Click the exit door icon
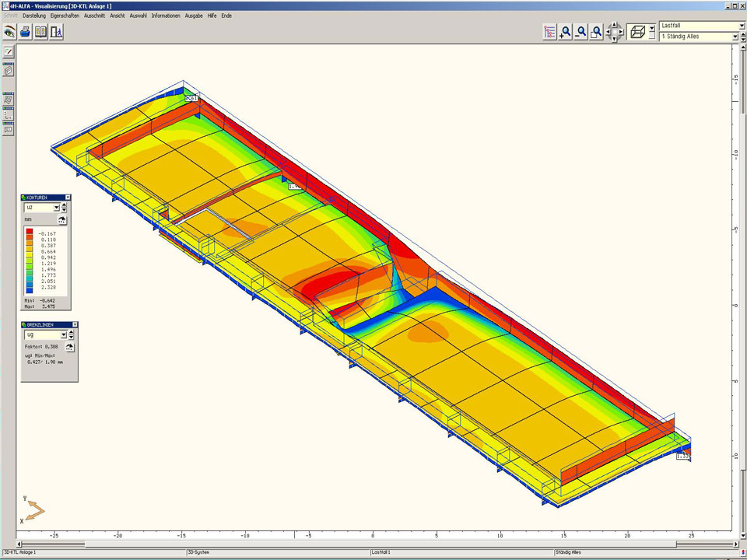 tap(56, 32)
